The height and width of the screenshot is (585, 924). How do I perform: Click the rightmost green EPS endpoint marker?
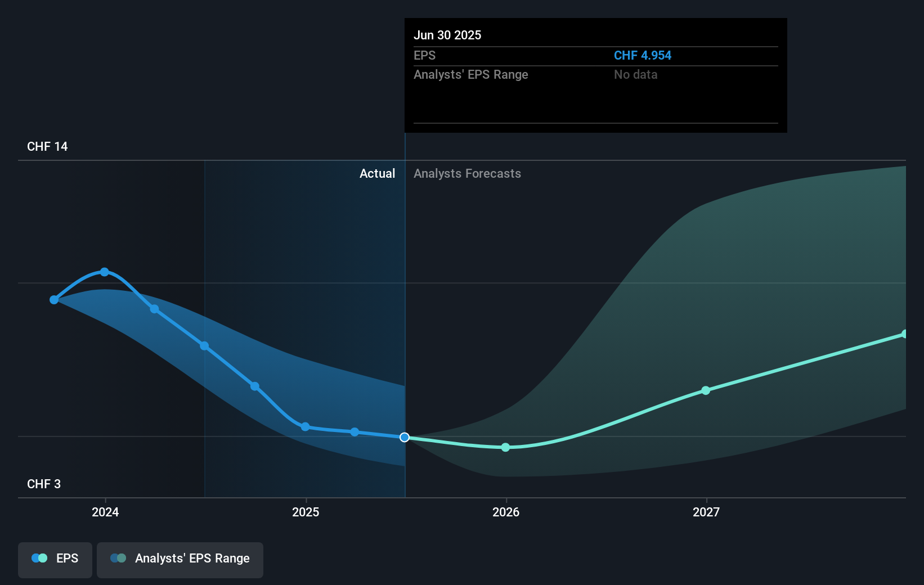[903, 335]
